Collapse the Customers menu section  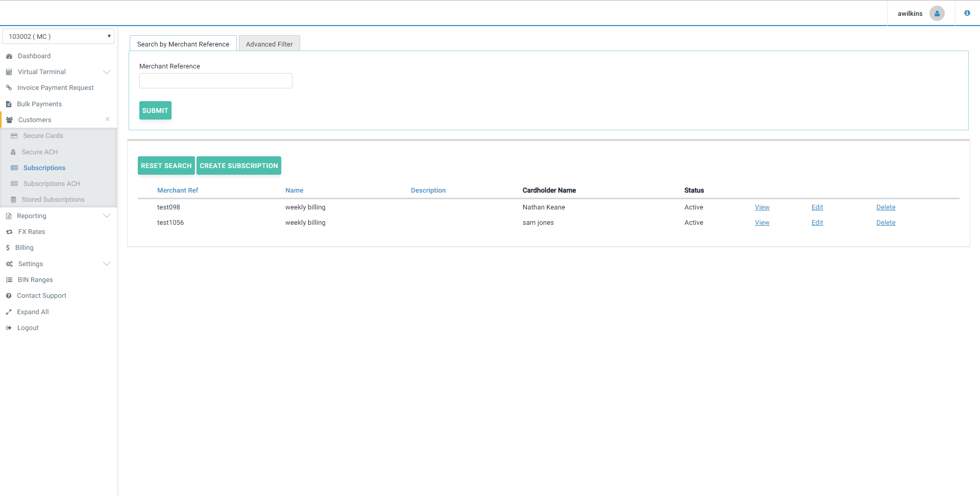(x=107, y=120)
